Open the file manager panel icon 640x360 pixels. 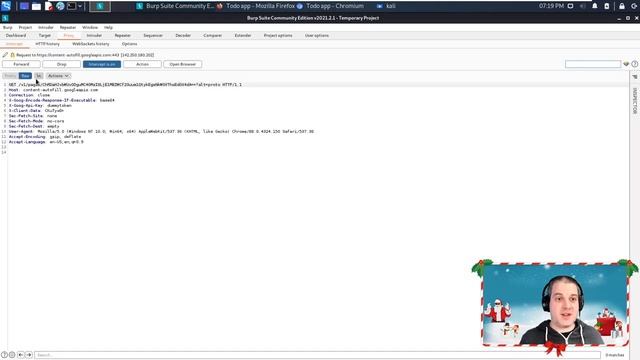pos(36,6)
